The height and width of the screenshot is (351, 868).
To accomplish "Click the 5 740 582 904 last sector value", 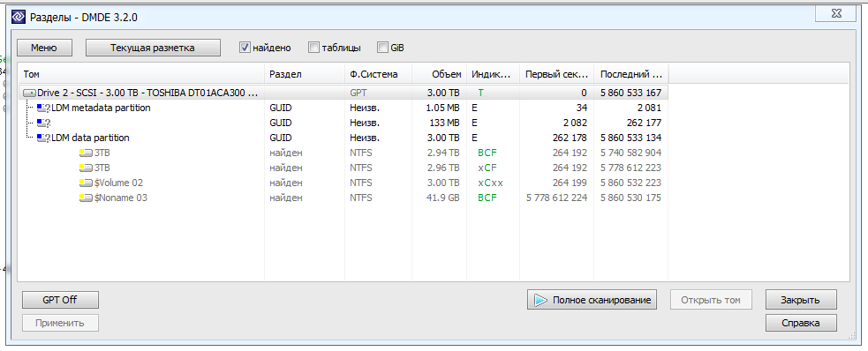I will click(x=630, y=153).
